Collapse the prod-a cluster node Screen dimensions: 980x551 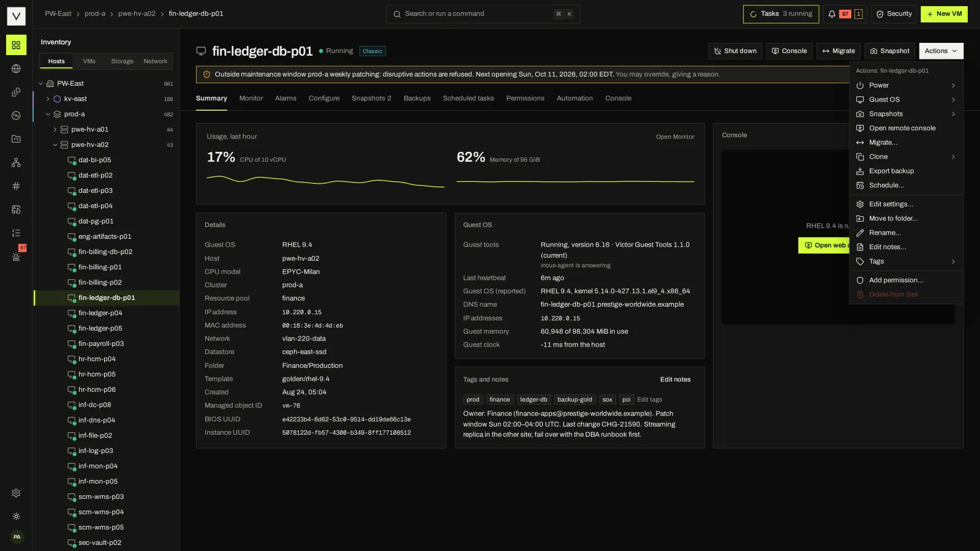(x=48, y=114)
